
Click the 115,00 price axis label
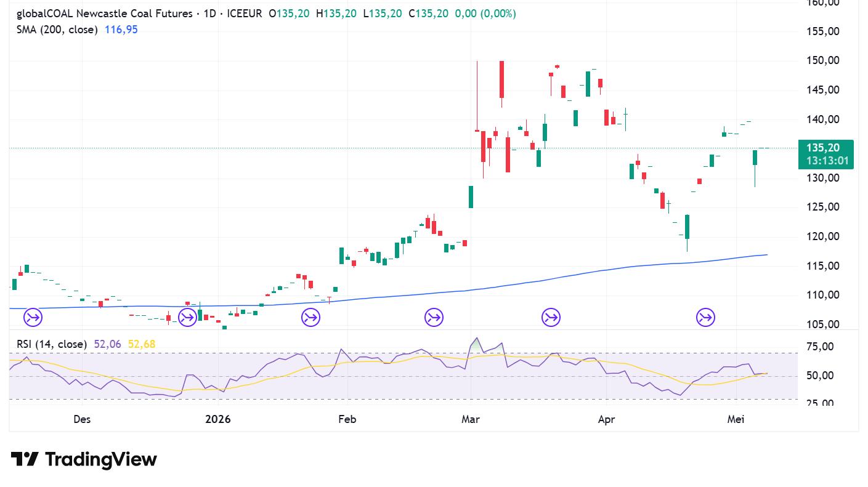click(823, 266)
